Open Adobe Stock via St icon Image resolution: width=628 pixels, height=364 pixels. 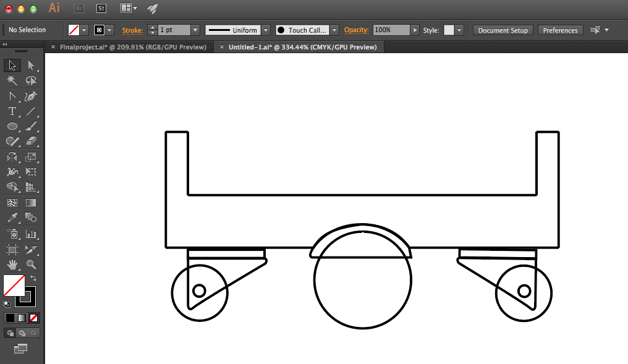101,8
